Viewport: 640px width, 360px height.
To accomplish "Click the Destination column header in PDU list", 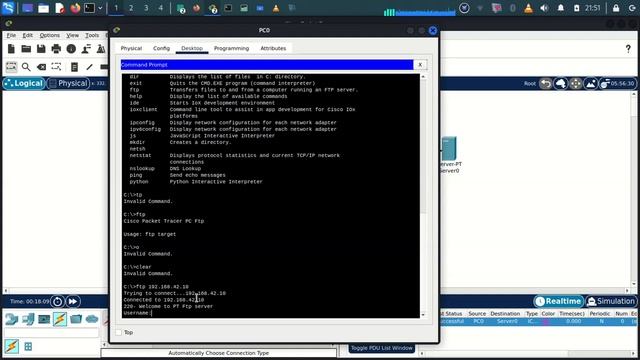I will point(505,313).
